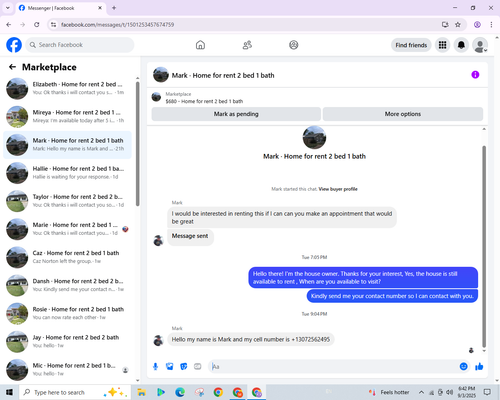Image resolution: width=500 pixels, height=400 pixels.
Task: Open Hallie's Home for rent conversation
Action: pyautogui.click(x=67, y=173)
